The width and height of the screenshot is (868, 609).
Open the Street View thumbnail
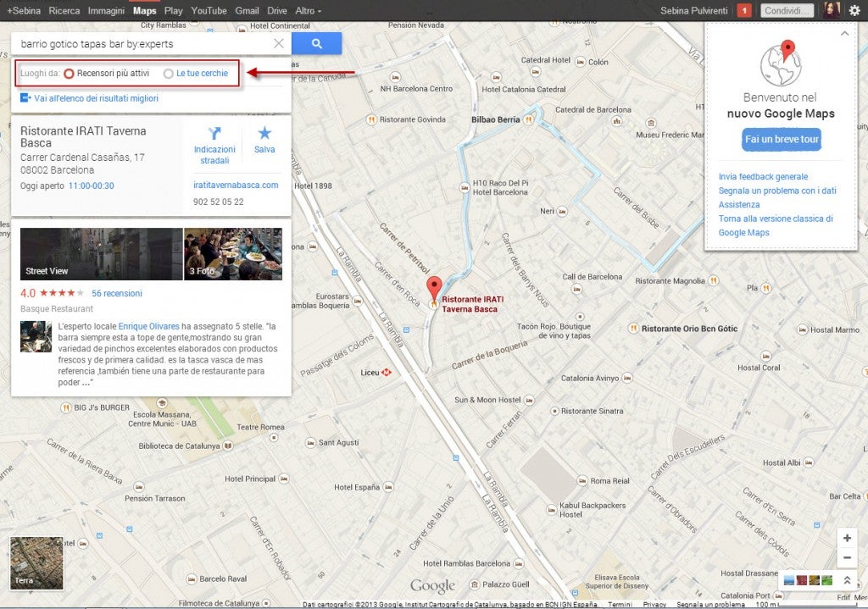pos(102,254)
